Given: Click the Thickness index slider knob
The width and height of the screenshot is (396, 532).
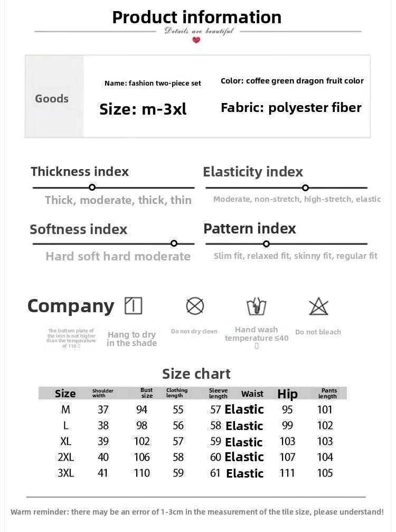Looking at the screenshot, I should 92,188.
